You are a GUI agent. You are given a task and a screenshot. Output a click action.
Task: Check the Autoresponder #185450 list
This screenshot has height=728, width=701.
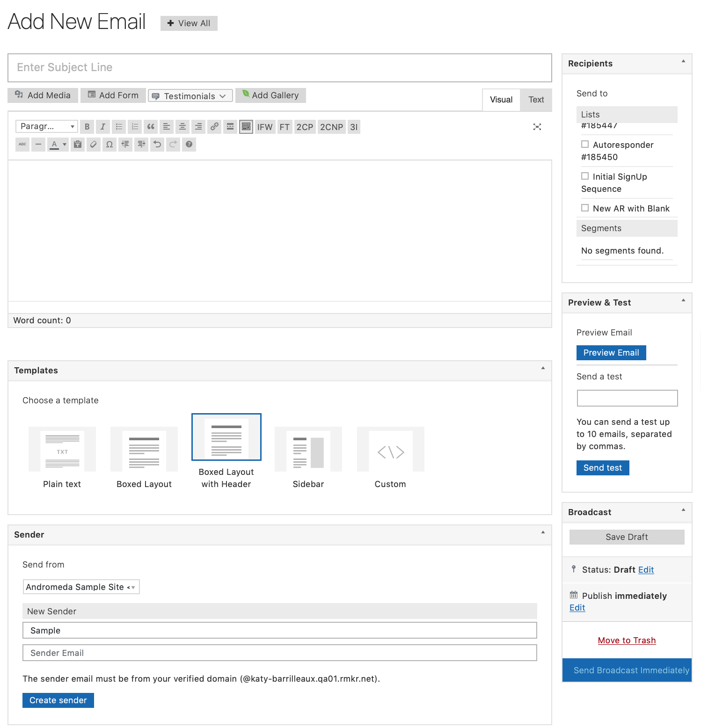(x=585, y=145)
